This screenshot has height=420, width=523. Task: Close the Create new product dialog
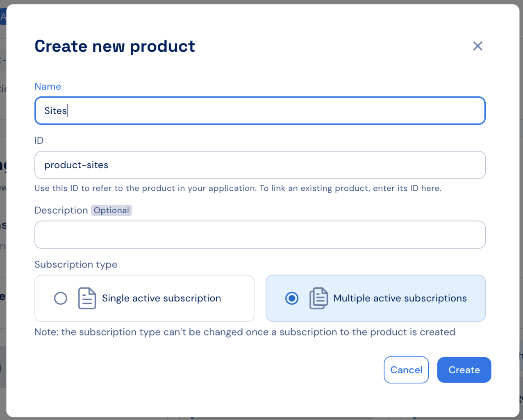click(478, 46)
